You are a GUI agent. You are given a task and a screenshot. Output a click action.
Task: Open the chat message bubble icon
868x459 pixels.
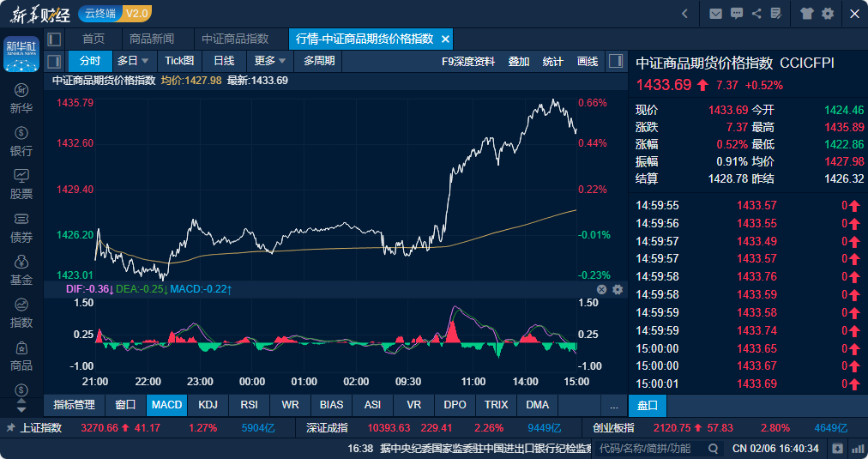(736, 14)
